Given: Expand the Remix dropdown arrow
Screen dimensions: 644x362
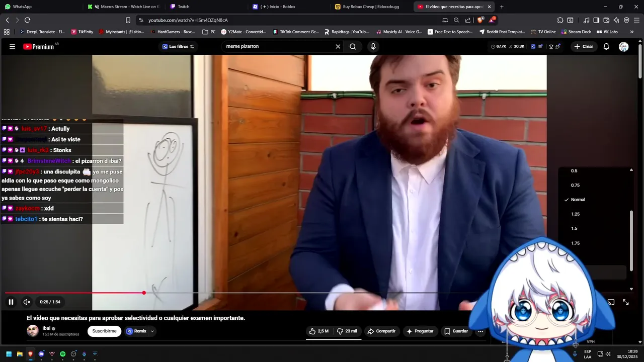Looking at the screenshot, I should [152, 331].
